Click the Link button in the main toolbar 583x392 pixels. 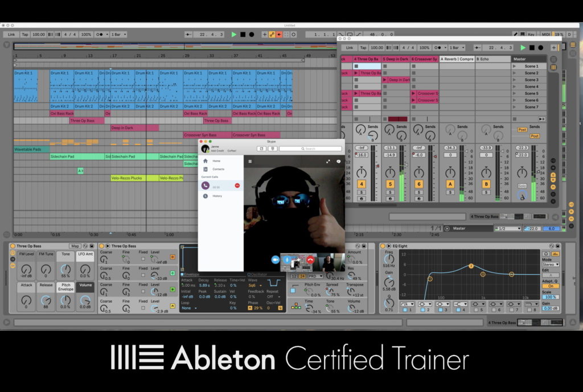tap(11, 35)
